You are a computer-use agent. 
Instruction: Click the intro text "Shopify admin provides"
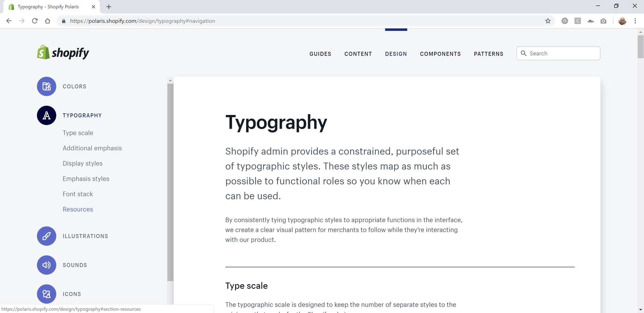pos(342,174)
